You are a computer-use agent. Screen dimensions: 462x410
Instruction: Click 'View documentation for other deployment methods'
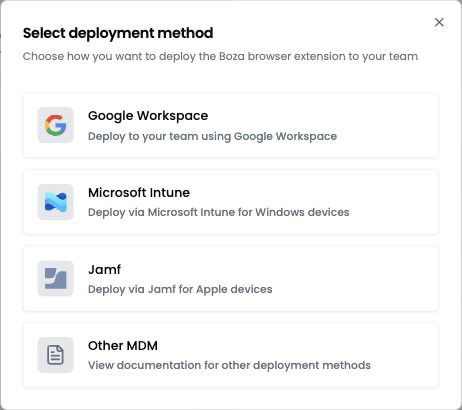229,365
